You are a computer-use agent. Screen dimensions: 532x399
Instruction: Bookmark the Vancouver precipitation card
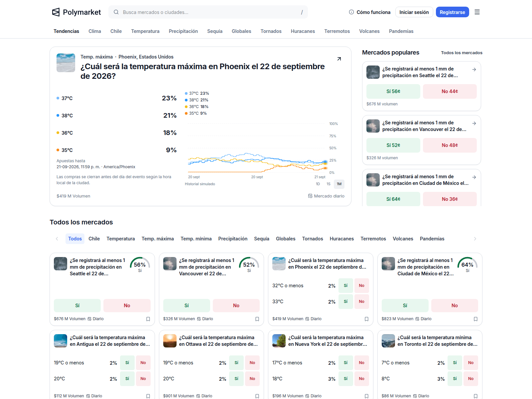[257, 319]
